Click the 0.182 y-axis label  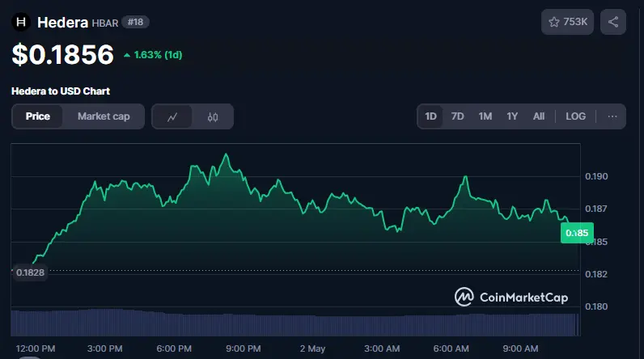click(x=596, y=274)
